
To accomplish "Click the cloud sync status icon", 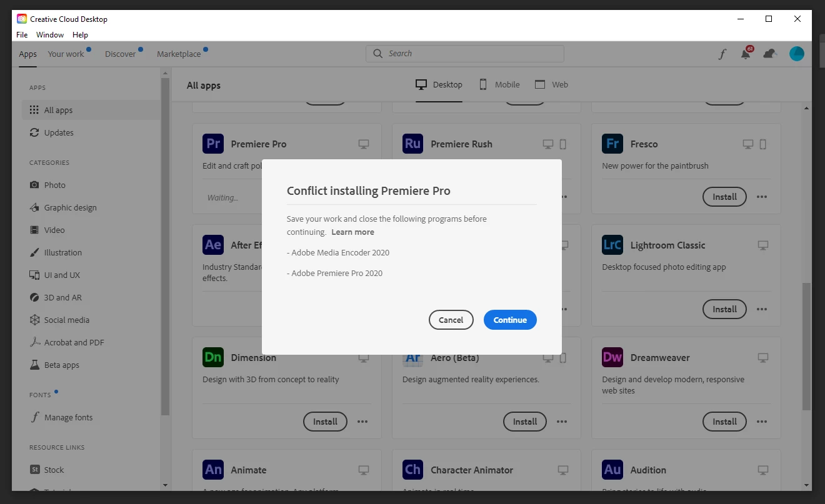I will click(x=770, y=54).
